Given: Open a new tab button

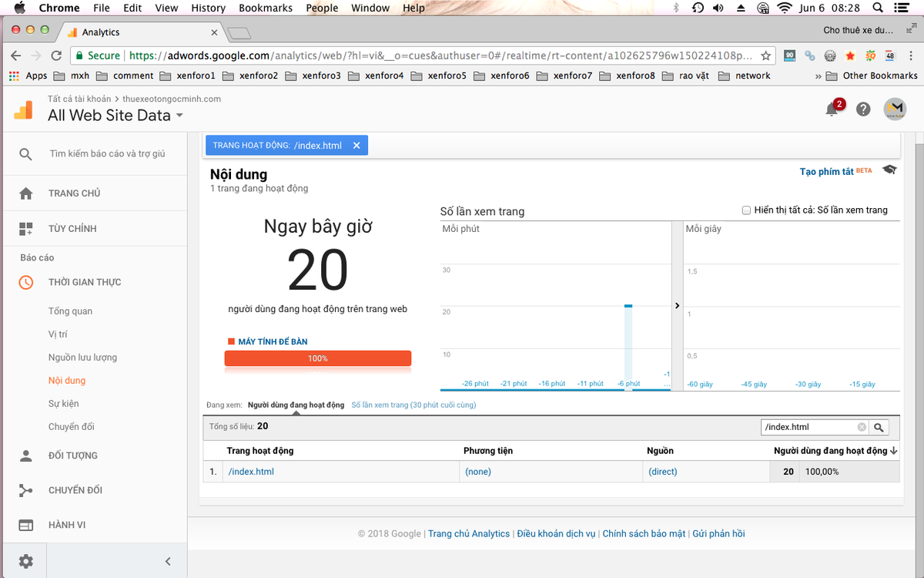Looking at the screenshot, I should pyautogui.click(x=239, y=33).
